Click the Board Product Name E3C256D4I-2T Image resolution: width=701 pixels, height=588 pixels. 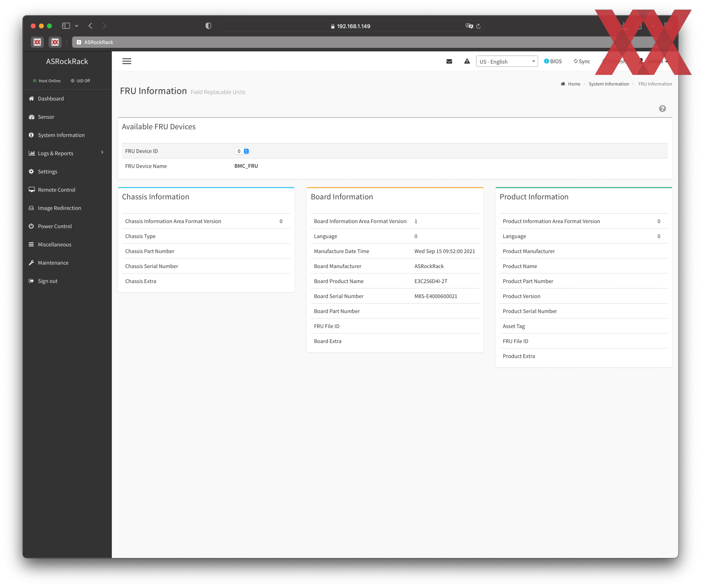(431, 281)
